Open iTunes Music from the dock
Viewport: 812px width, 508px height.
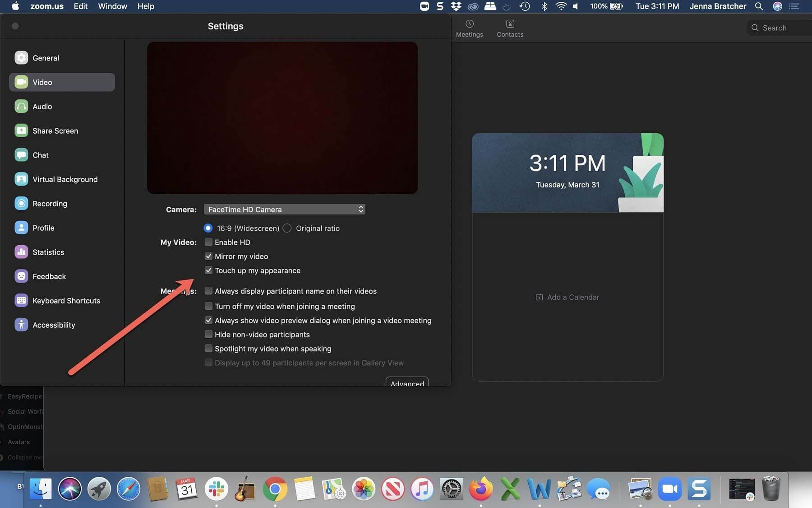(422, 489)
